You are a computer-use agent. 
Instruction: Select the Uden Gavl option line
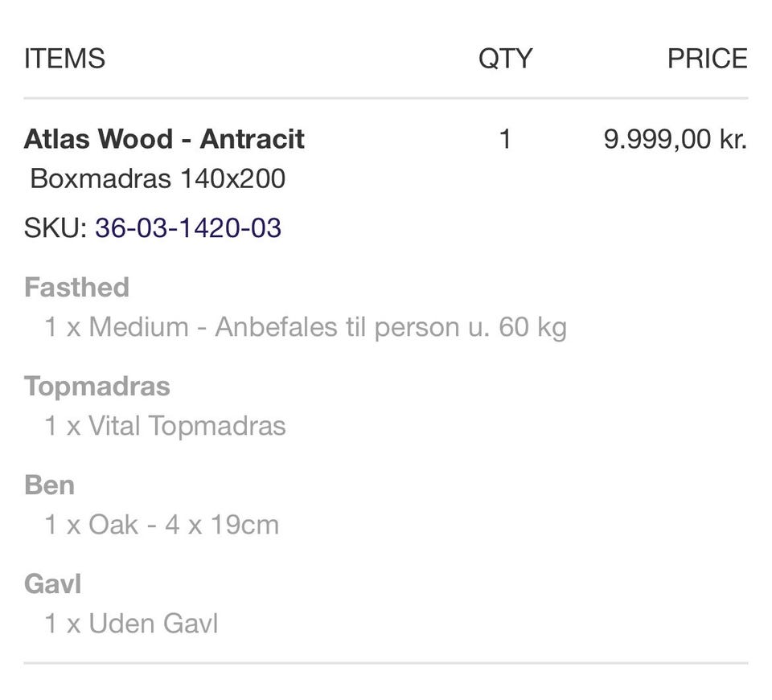(131, 624)
